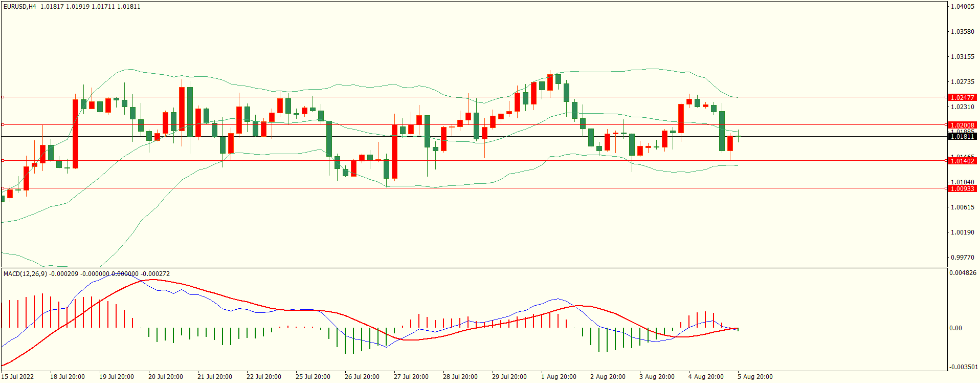Image resolution: width=980 pixels, height=383 pixels.
Task: Click the 1.02477 horizontal line price tag
Action: click(962, 97)
